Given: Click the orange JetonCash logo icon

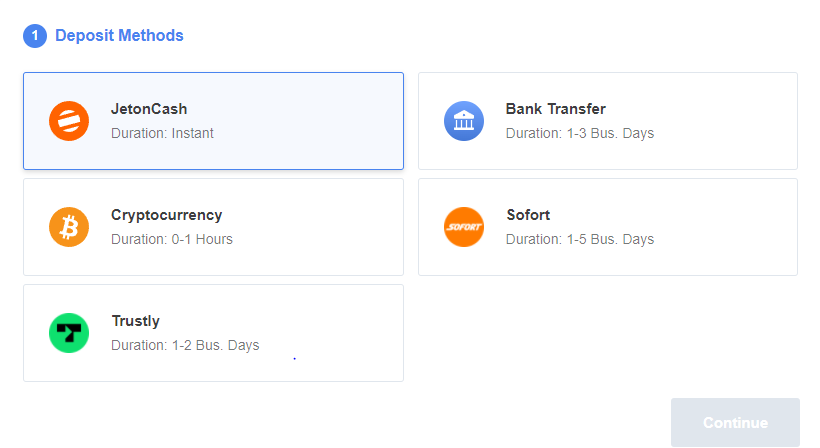Looking at the screenshot, I should click(69, 121).
